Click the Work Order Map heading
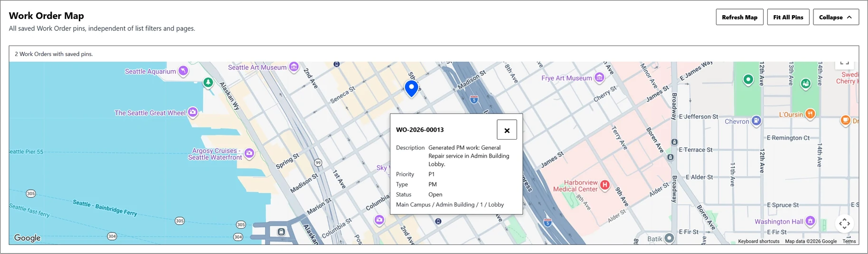 [47, 16]
